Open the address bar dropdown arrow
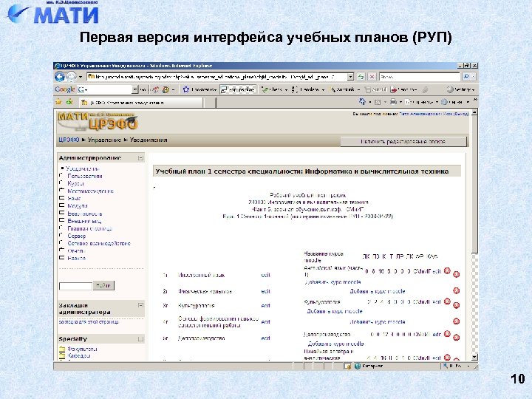The image size is (532, 399). (x=350, y=77)
